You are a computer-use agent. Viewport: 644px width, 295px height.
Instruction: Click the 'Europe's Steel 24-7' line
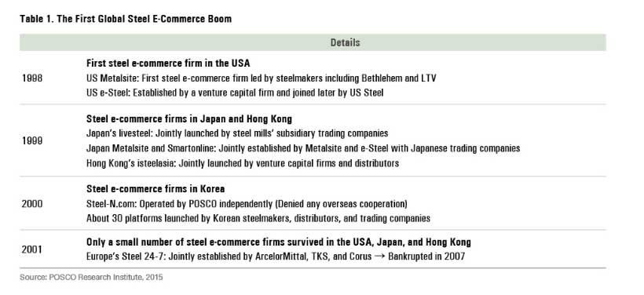pos(276,257)
